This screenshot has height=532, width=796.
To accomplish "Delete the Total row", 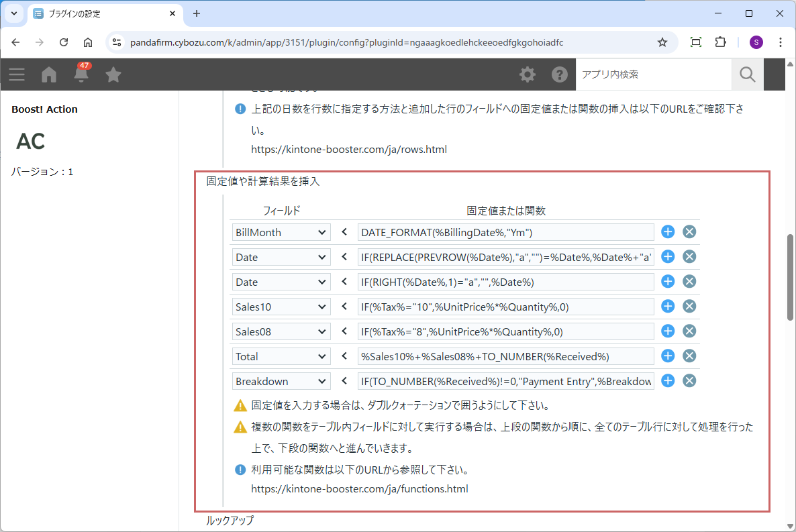I will (x=689, y=356).
